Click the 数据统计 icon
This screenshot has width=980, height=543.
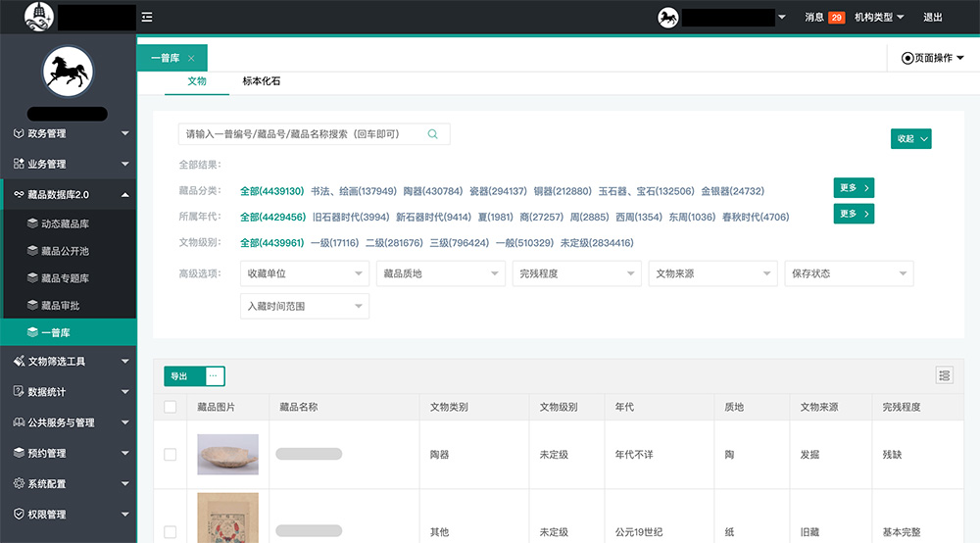coord(19,391)
